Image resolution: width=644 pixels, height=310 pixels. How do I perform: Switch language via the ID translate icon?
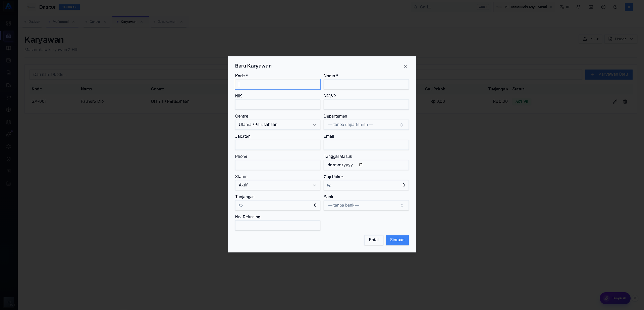coord(565,7)
